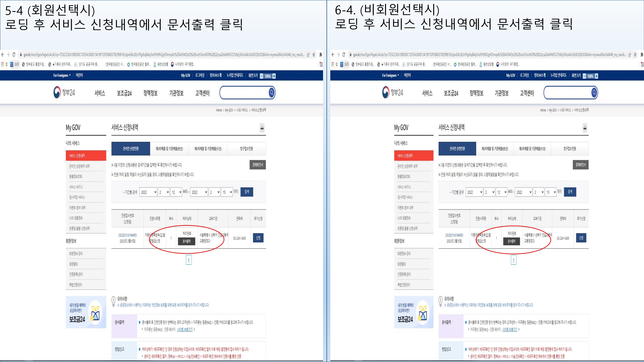Click the zoom minus icon next to 100% in 6-4
This screenshot has width=644, height=362.
pos(584,76)
